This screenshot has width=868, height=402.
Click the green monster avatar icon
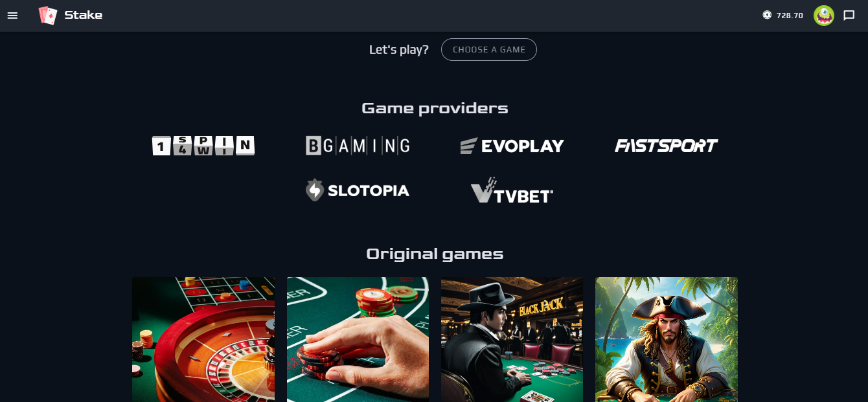pyautogui.click(x=824, y=16)
